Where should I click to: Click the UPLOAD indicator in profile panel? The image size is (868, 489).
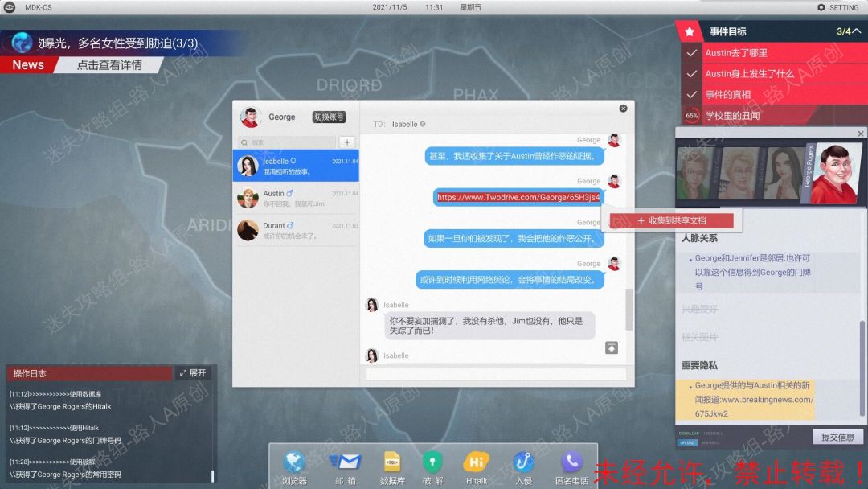(x=687, y=442)
